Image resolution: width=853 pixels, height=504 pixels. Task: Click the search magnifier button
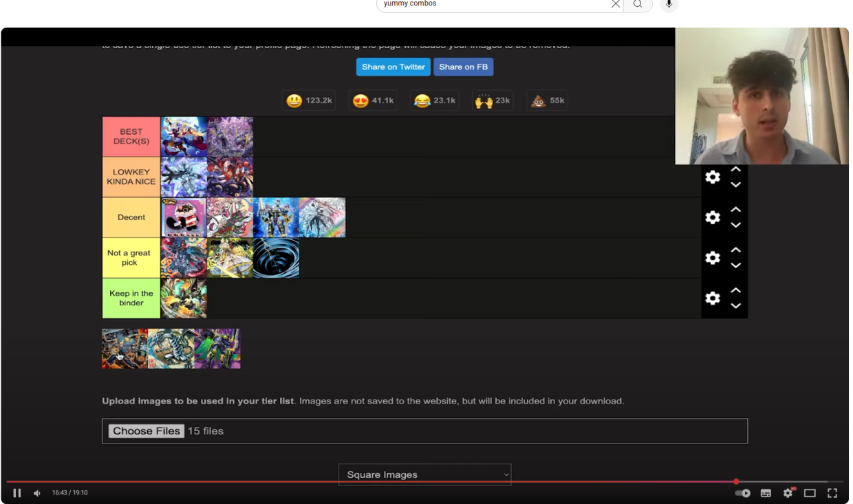[x=638, y=4]
